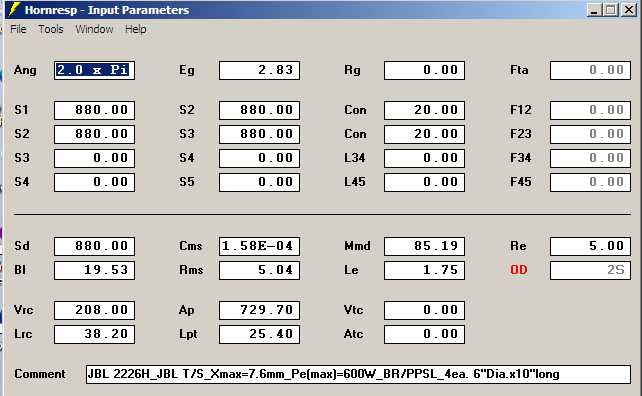Screen dimensions: 642x396
Task: Click the red OD label
Action: (x=519, y=270)
